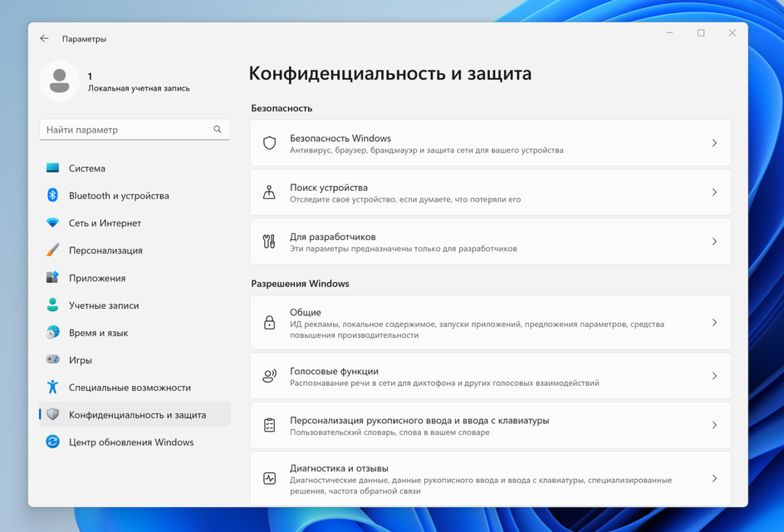Click the Персонализация paintbrush icon

[x=52, y=251]
